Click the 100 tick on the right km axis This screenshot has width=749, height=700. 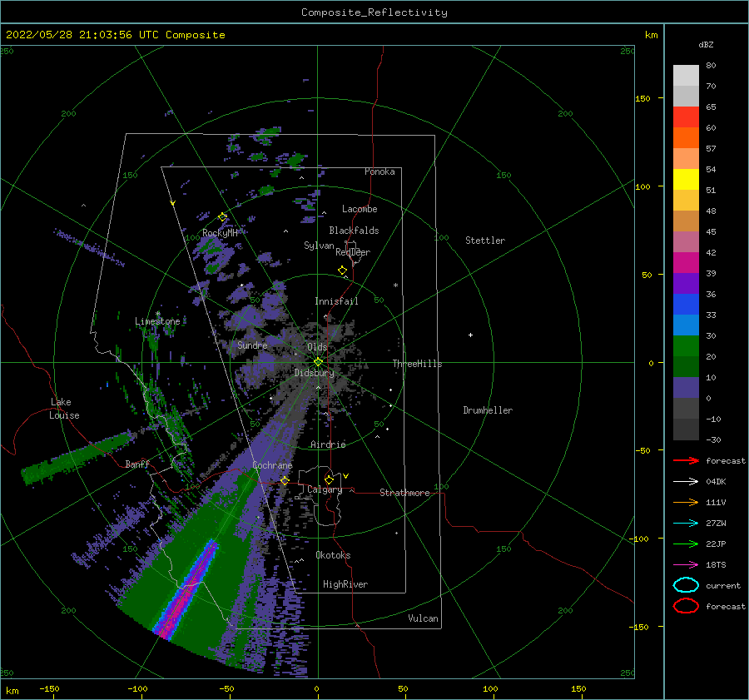[x=642, y=186]
